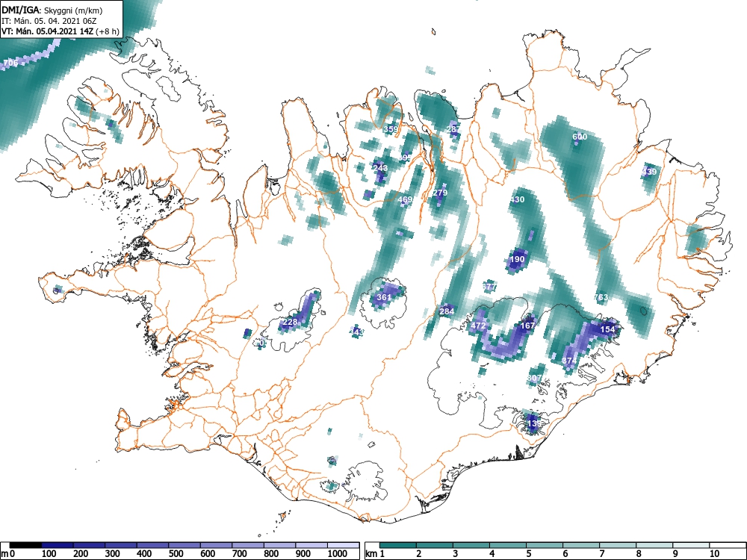747x560 pixels.
Task: Click the title text 'DMI/IGA: Skyggni (m/km)'
Action: pos(52,10)
